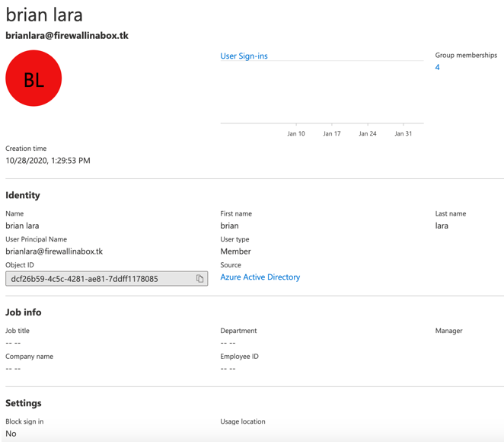Viewport: 504px width, 442px height.
Task: Click the Last name value lara
Action: click(442, 226)
